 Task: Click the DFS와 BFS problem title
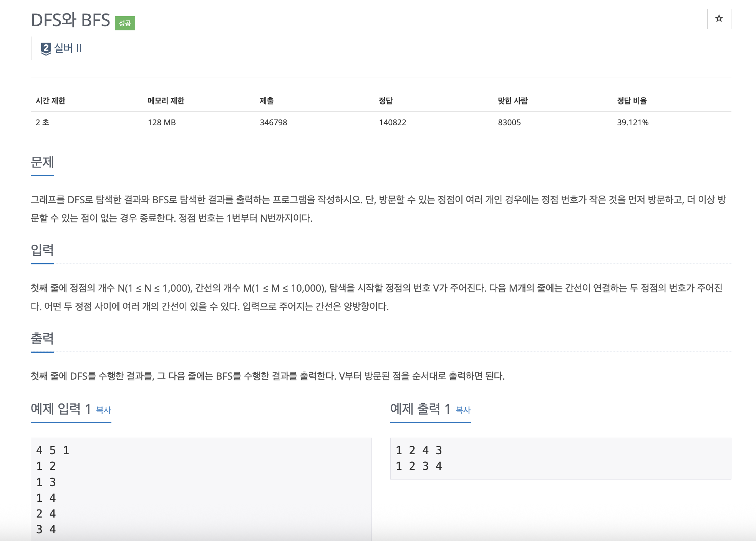point(70,20)
